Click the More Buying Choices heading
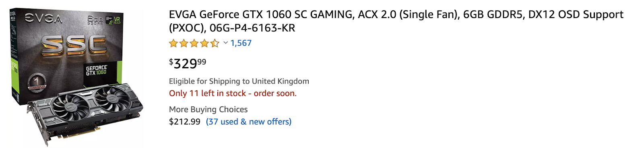This screenshot has height=149, width=644. (208, 109)
